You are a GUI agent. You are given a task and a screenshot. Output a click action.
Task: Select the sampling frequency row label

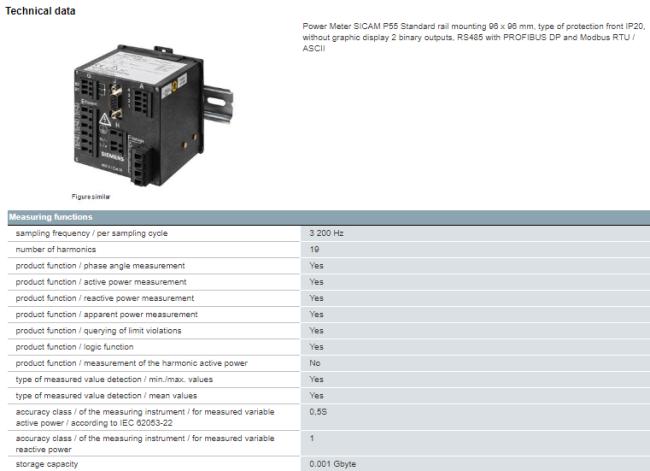[91, 233]
